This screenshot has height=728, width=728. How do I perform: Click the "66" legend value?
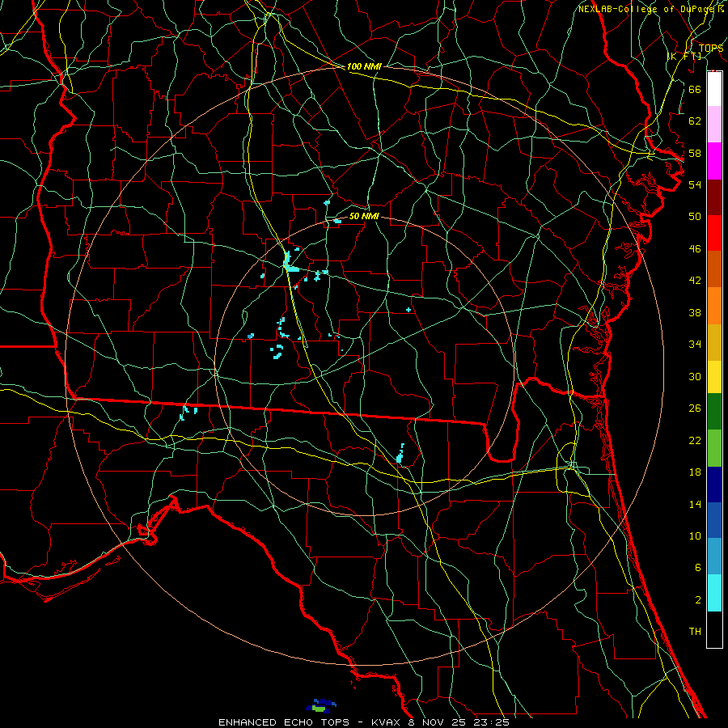pyautogui.click(x=695, y=89)
